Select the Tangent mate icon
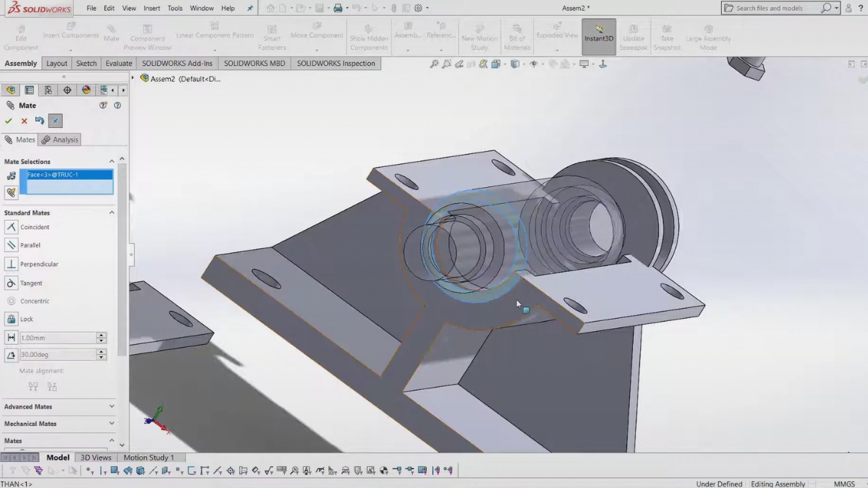Image resolution: width=868 pixels, height=488 pixels. (x=11, y=283)
